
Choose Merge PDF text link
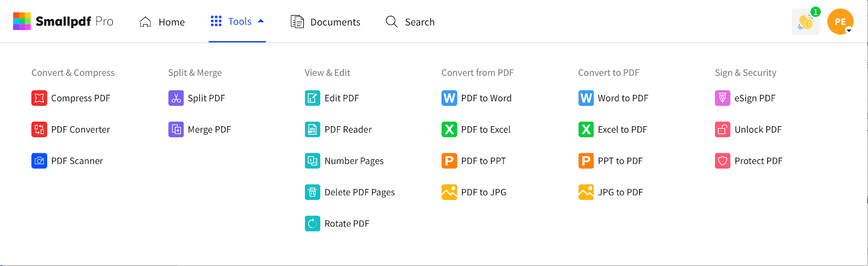tap(209, 129)
